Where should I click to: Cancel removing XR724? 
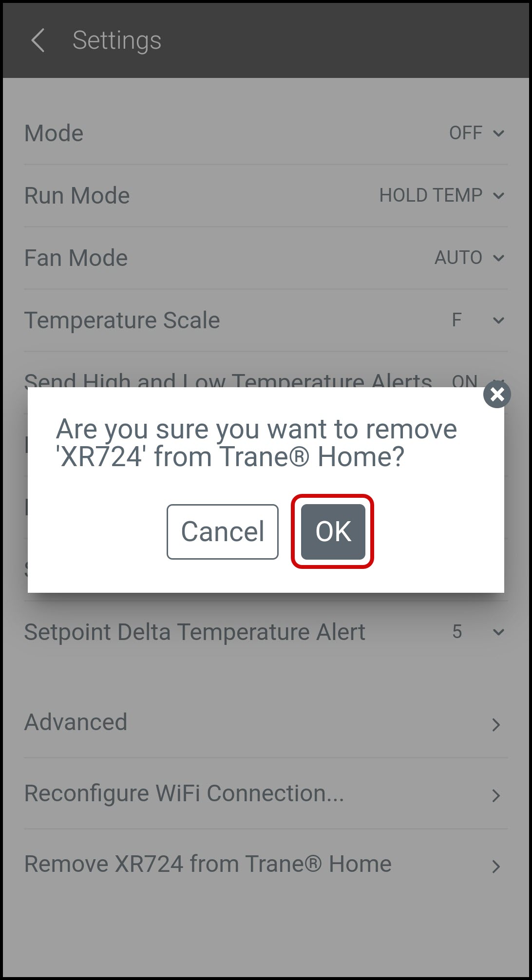click(x=223, y=531)
